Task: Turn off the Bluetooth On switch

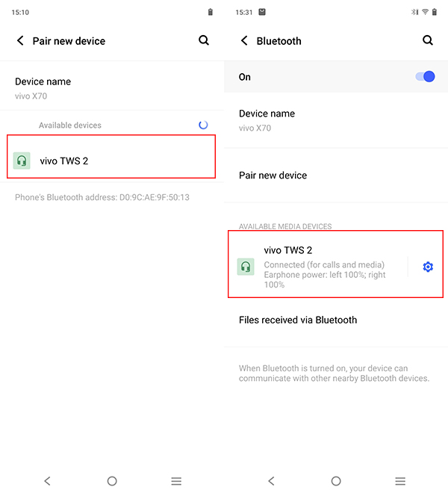Action: [425, 76]
